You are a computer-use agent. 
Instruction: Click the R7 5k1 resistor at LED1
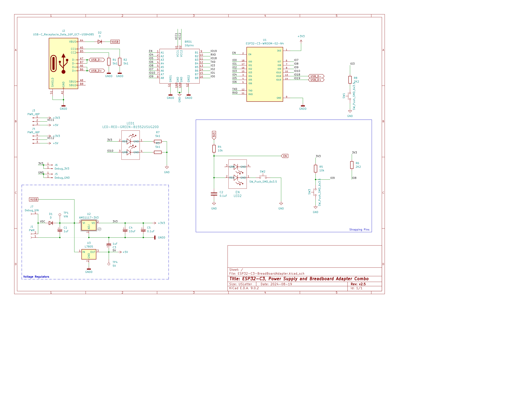158,142
